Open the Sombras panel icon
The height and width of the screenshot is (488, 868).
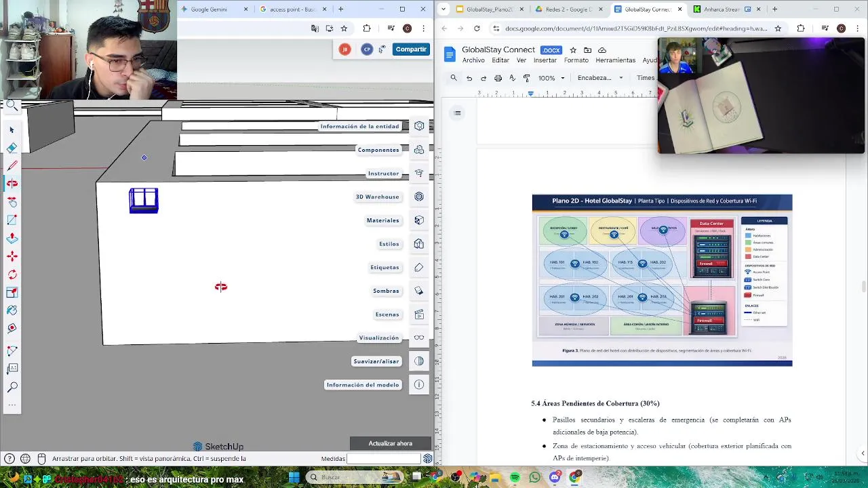(419, 291)
